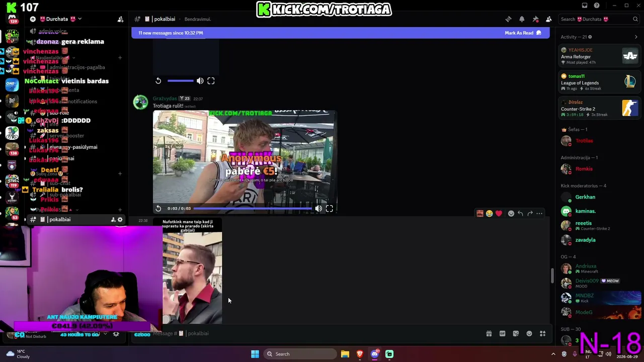Image resolution: width=644 pixels, height=362 pixels.
Task: Forward the hovered message
Action: tap(530, 214)
